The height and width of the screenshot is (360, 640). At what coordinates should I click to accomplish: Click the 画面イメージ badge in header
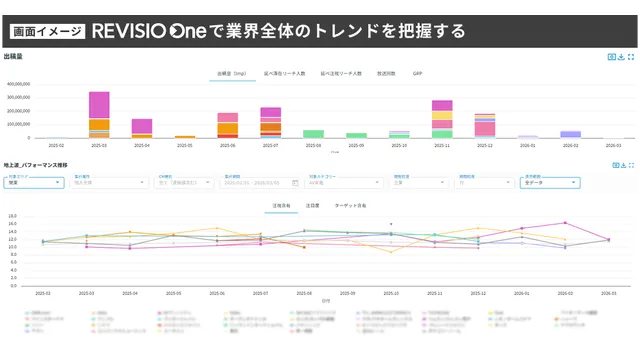pos(47,31)
